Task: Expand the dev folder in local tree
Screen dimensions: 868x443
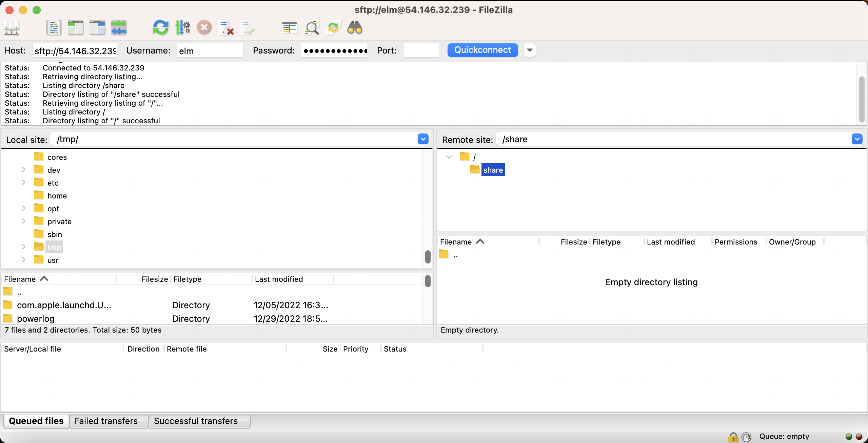Action: [24, 170]
